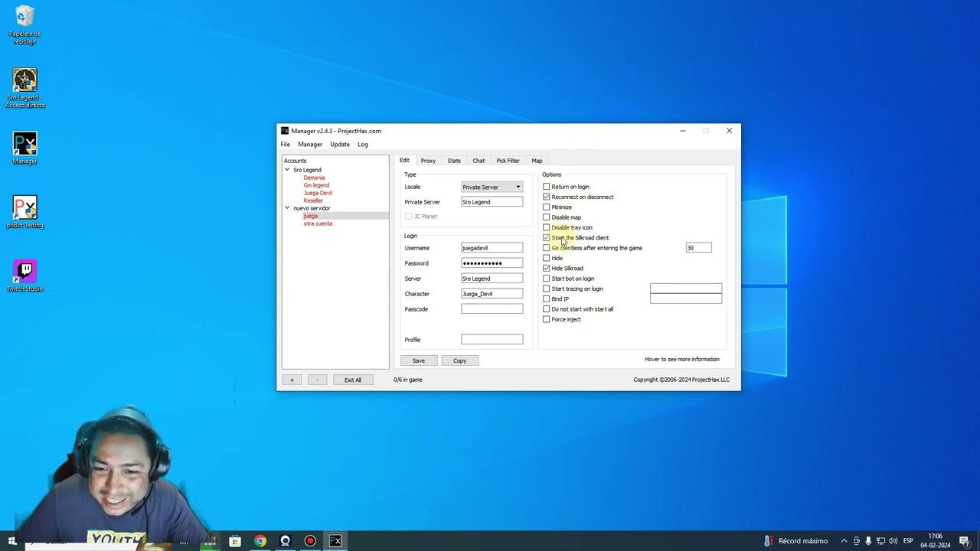
Task: Switch to ProjectHax Manager in taskbar
Action: [335, 541]
